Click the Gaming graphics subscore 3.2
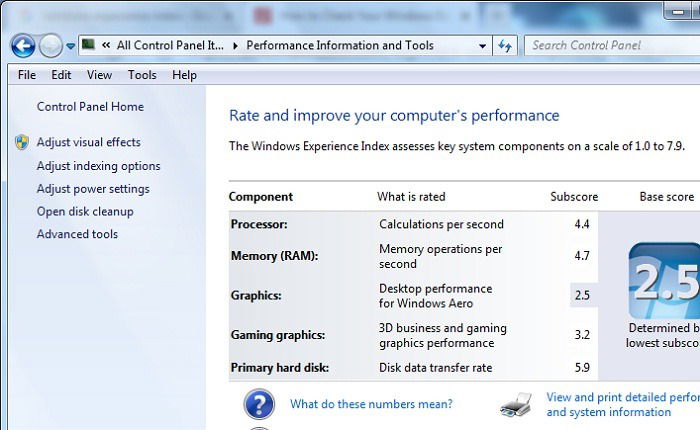This screenshot has width=700, height=430. (x=582, y=335)
